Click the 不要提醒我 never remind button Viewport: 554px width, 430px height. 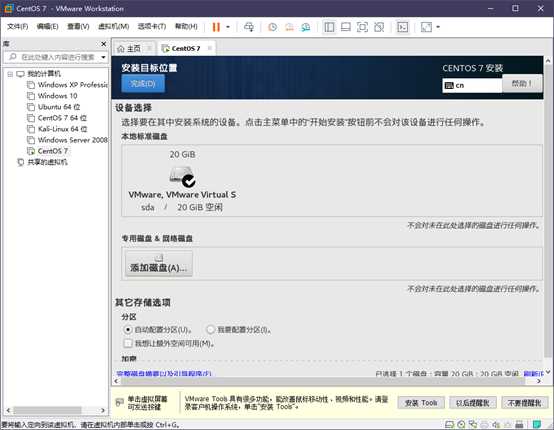[525, 403]
